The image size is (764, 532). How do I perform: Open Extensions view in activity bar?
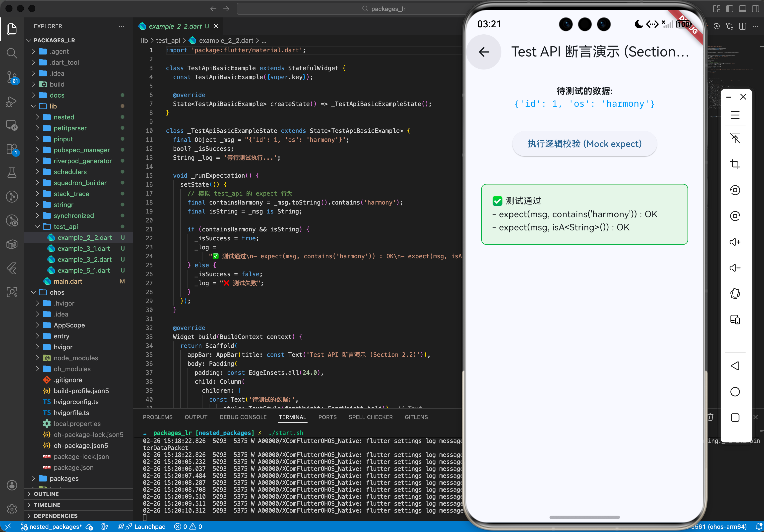12,149
